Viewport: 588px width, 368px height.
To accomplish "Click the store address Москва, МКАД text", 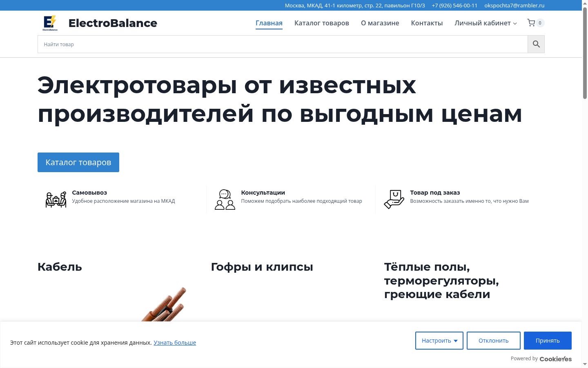I will pyautogui.click(x=355, y=5).
